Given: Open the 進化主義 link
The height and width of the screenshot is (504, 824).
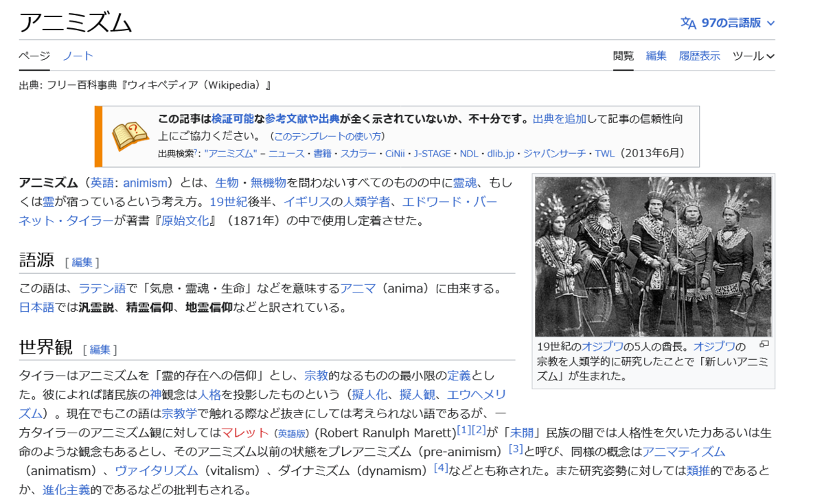Looking at the screenshot, I should [66, 491].
